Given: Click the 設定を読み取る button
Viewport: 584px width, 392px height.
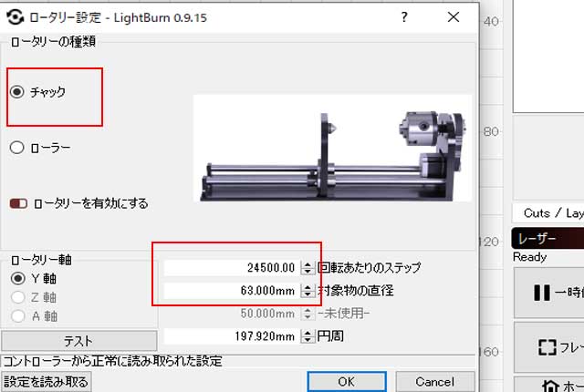Looking at the screenshot, I should (47, 382).
